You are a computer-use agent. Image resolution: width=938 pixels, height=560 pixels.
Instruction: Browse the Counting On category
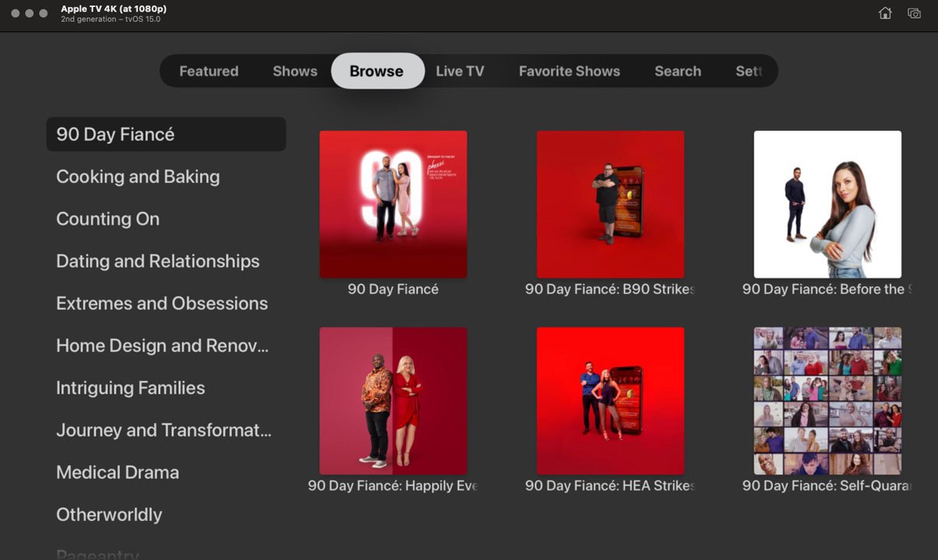click(x=107, y=219)
